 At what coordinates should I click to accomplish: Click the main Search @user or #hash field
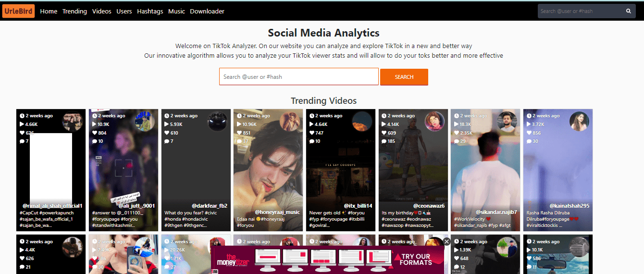tap(298, 77)
